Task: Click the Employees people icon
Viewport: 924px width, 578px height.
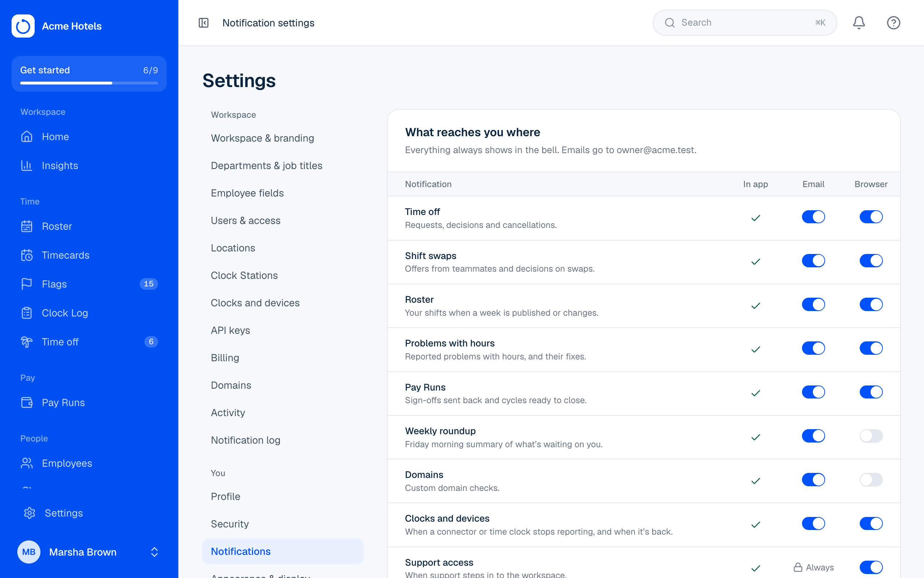Action: click(x=27, y=463)
